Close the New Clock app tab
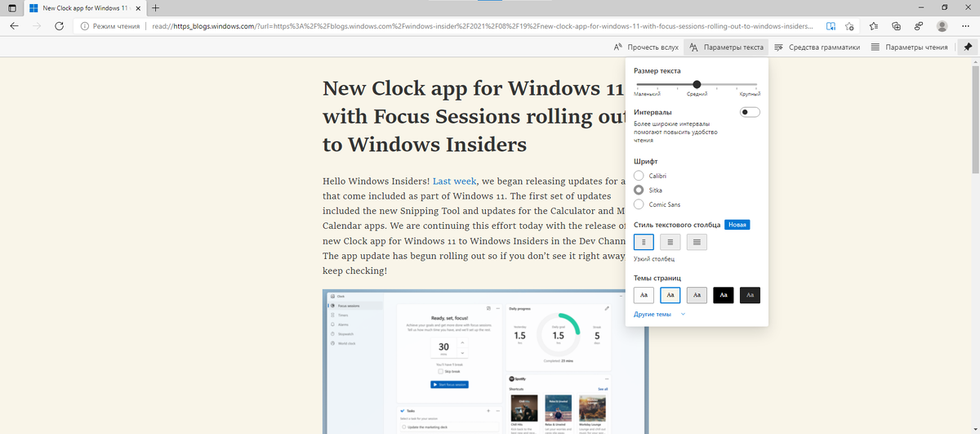 (x=137, y=7)
